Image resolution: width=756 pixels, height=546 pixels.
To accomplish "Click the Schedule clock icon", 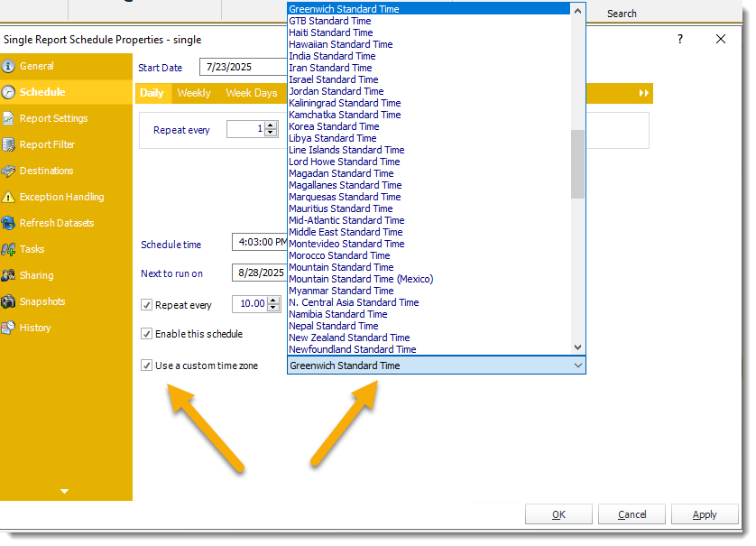I will (x=8, y=92).
